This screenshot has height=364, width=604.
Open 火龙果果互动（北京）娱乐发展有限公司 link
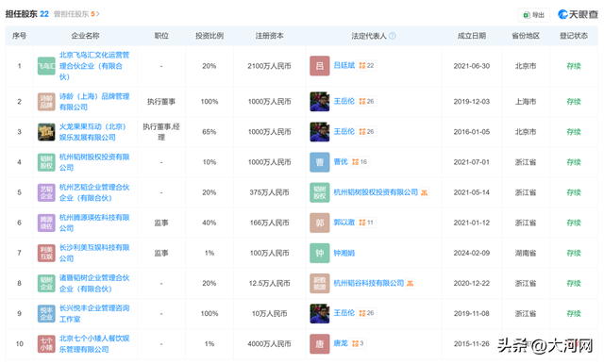[92, 132]
